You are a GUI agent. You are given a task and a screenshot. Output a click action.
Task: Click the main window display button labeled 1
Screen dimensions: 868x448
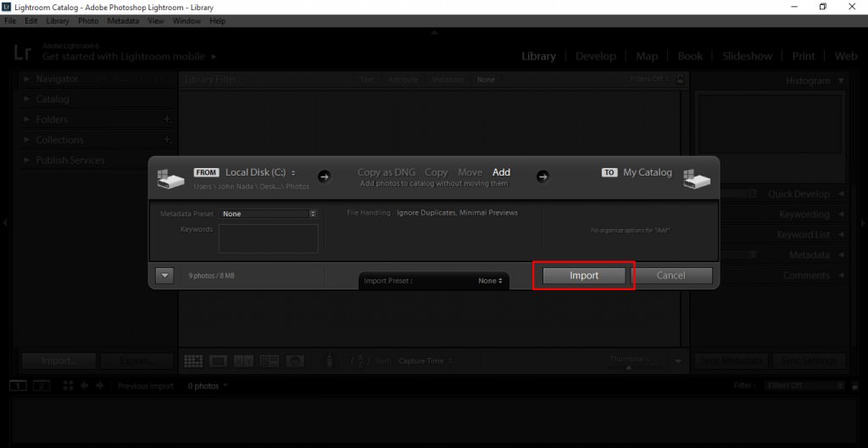pyautogui.click(x=18, y=386)
